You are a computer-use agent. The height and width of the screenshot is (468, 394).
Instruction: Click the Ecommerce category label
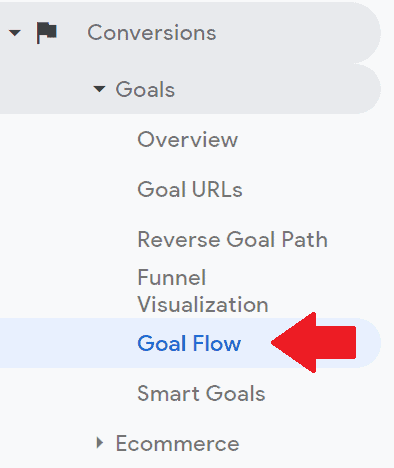(177, 443)
